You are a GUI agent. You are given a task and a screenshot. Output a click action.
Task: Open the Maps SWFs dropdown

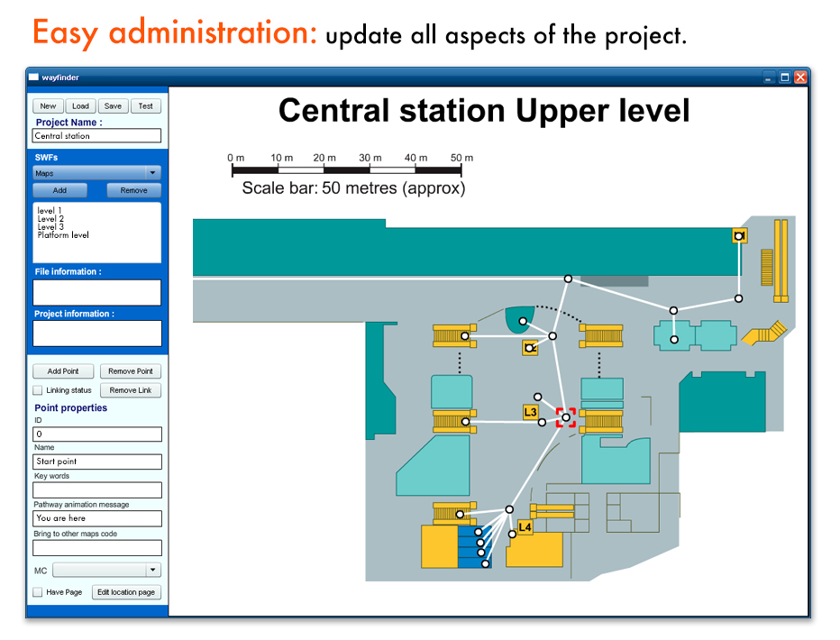point(96,172)
